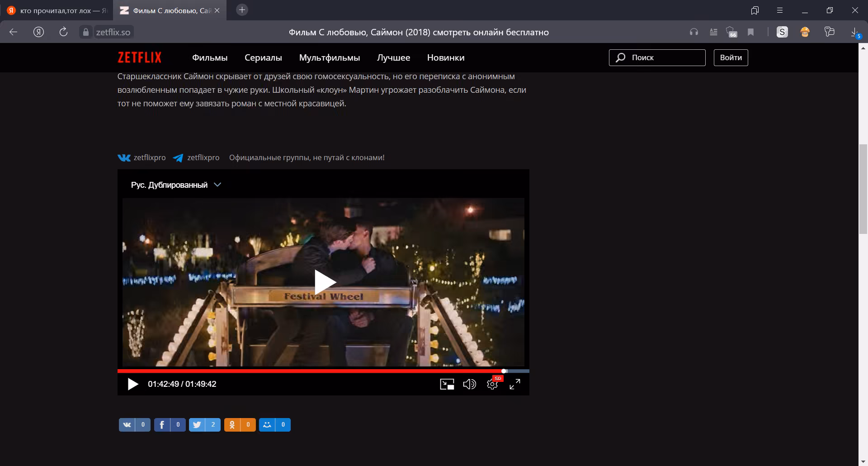Click the ZETFLIX logo
868x466 pixels.
click(x=139, y=57)
